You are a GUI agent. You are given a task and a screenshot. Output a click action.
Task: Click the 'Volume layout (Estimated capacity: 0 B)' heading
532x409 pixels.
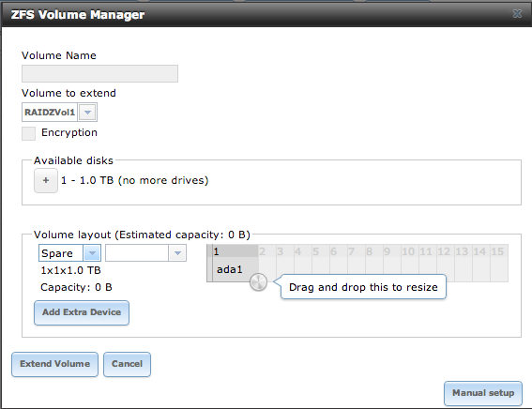click(142, 235)
